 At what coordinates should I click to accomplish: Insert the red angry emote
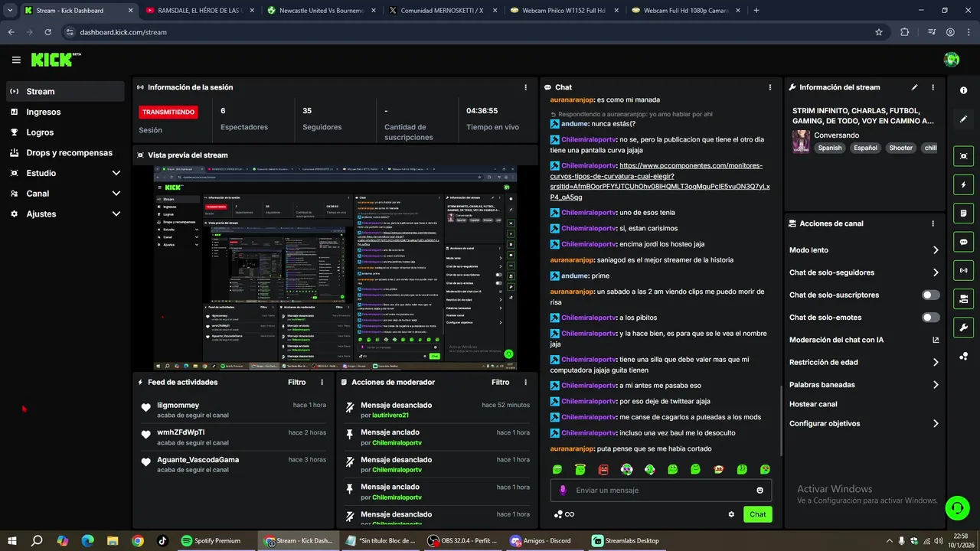603,469
